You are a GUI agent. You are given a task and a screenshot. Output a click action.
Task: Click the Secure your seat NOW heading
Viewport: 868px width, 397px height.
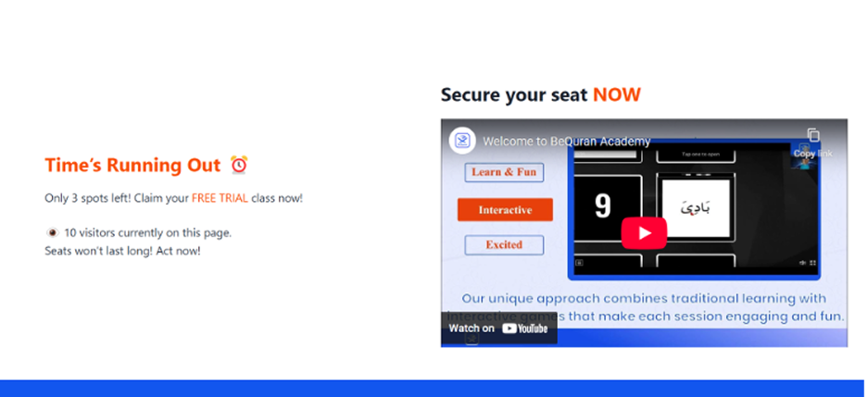[540, 95]
